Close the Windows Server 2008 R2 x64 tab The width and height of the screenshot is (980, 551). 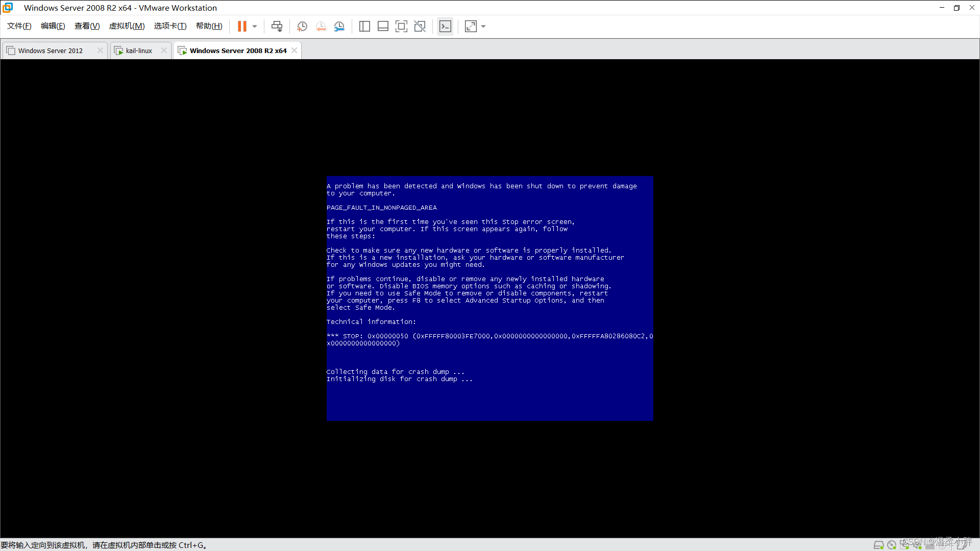[x=294, y=51]
